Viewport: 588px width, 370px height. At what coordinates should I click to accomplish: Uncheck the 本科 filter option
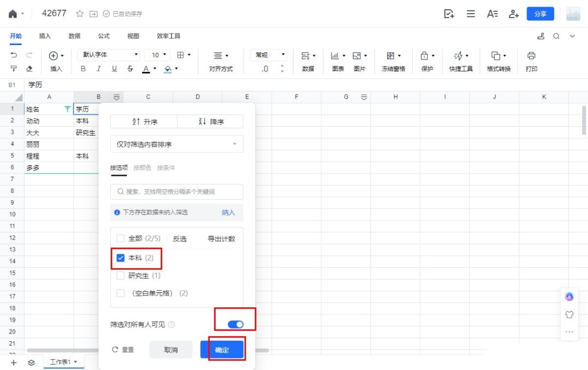pos(120,258)
